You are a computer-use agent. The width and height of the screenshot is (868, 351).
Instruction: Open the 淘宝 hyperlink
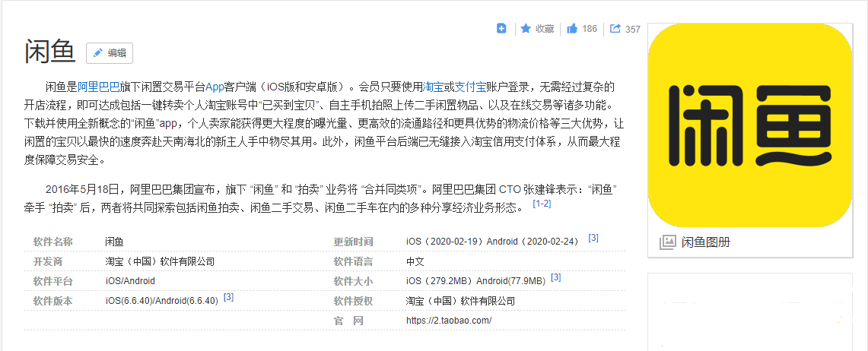point(434,86)
